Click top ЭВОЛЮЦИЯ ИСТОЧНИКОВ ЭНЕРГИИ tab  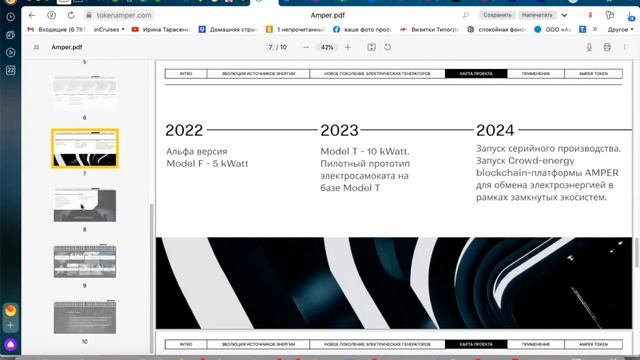point(258,74)
